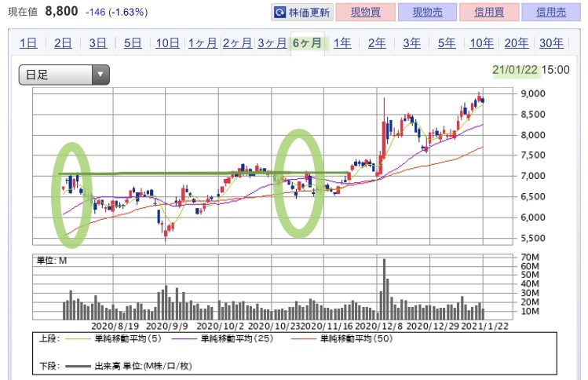Click the 21/01/22 15:00 timestamp
The image size is (588, 380).
point(531,70)
